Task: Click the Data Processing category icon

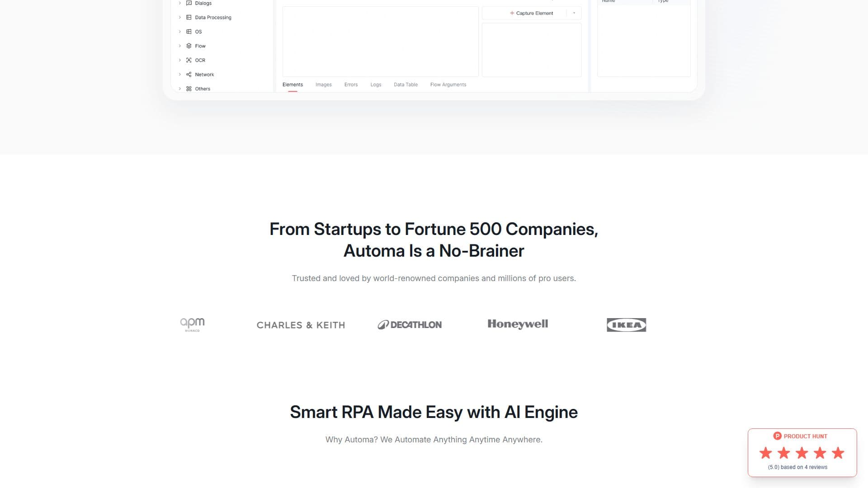Action: pos(189,17)
